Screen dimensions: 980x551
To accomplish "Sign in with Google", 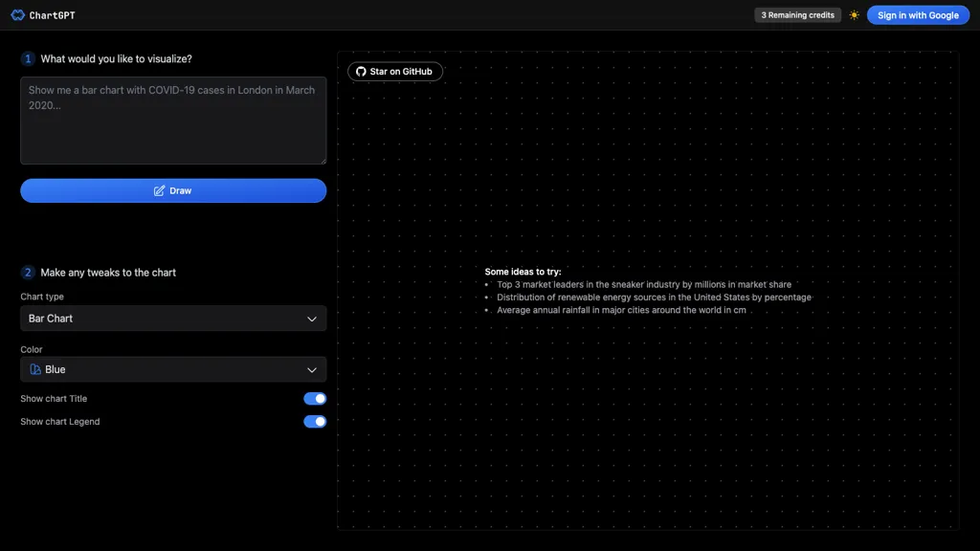I will pos(918,15).
